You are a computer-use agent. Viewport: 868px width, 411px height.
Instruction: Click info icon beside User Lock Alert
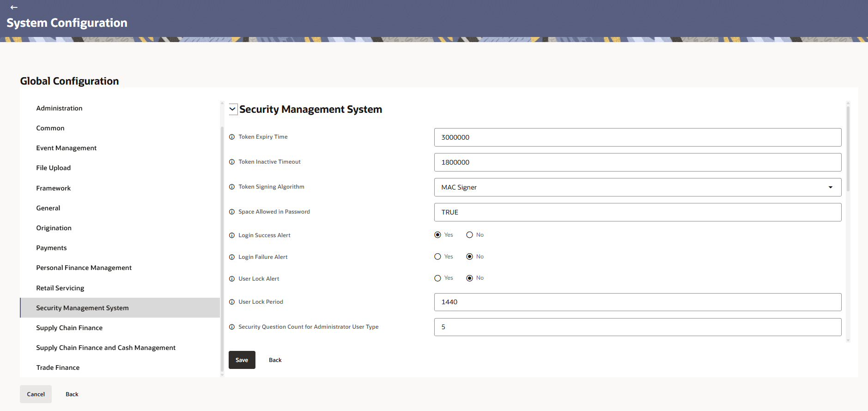click(x=232, y=279)
